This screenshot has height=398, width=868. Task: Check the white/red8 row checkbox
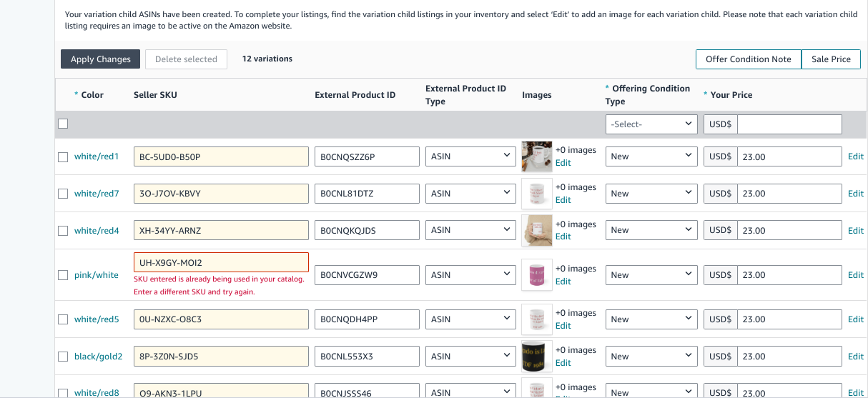[x=63, y=393]
